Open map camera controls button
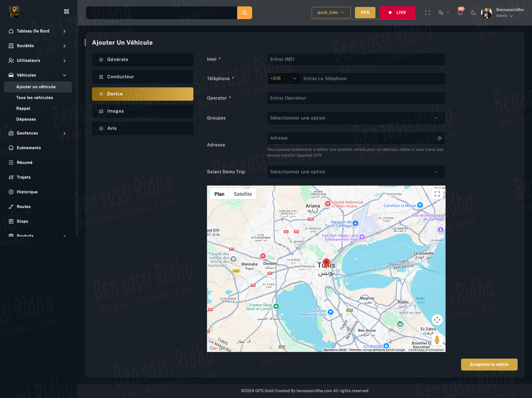The width and height of the screenshot is (532, 398). [x=437, y=320]
